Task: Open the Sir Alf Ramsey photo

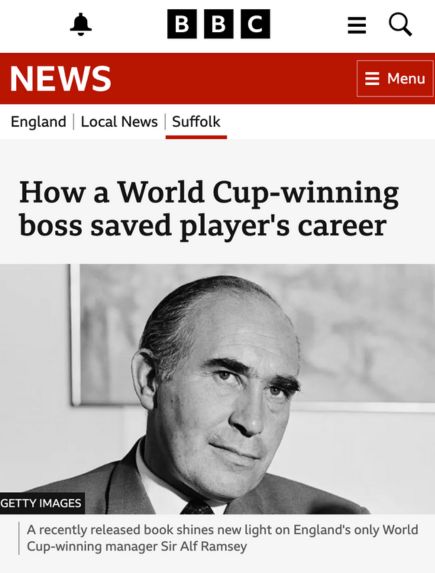Action: pyautogui.click(x=218, y=389)
